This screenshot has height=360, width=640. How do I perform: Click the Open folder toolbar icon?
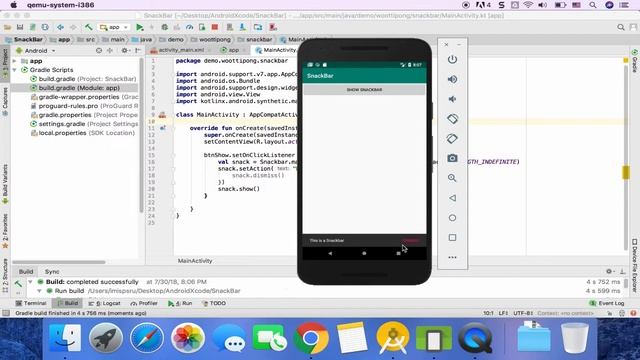(7, 27)
